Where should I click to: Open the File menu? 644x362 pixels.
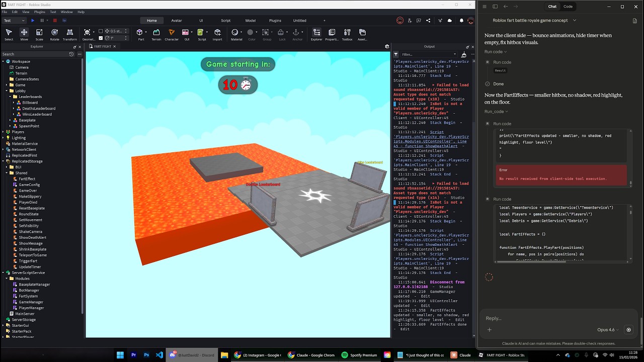pos(4,12)
